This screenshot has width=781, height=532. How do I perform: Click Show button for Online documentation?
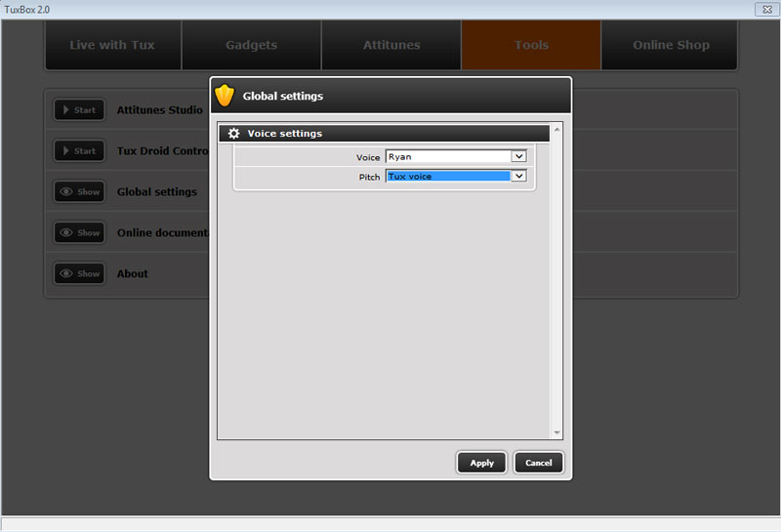[x=79, y=233]
